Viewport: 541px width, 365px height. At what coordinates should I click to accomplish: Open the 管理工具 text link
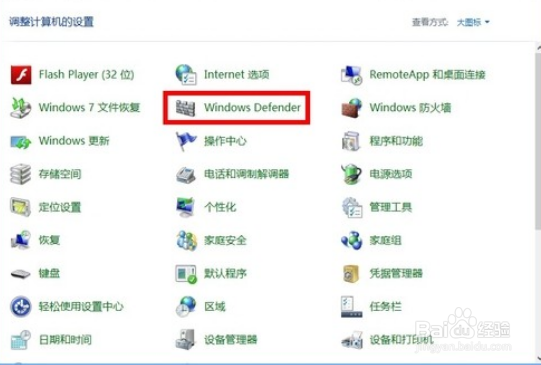[391, 207]
